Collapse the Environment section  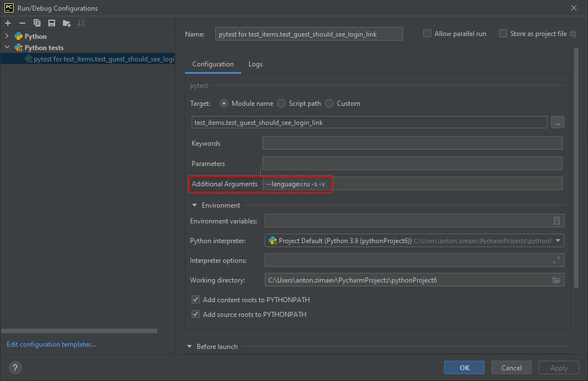[195, 205]
